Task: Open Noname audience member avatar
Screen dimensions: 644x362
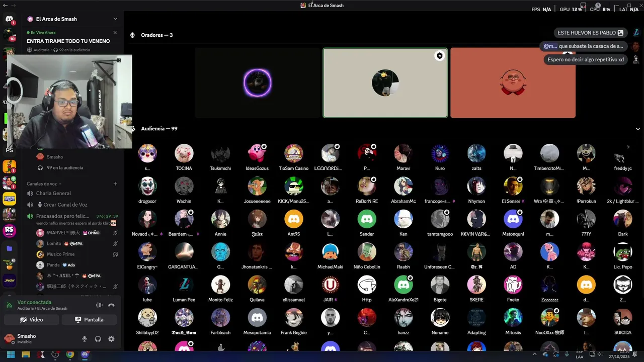Action: pyautogui.click(x=440, y=318)
